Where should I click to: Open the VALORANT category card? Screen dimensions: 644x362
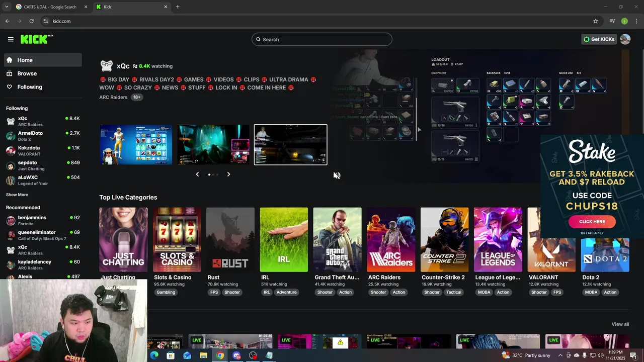[x=551, y=240]
